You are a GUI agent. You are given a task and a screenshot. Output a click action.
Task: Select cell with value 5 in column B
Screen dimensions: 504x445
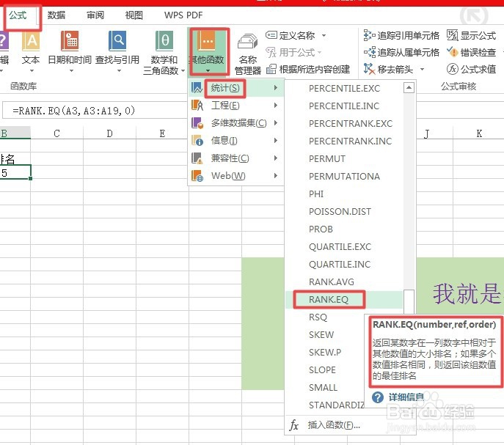click(x=15, y=173)
